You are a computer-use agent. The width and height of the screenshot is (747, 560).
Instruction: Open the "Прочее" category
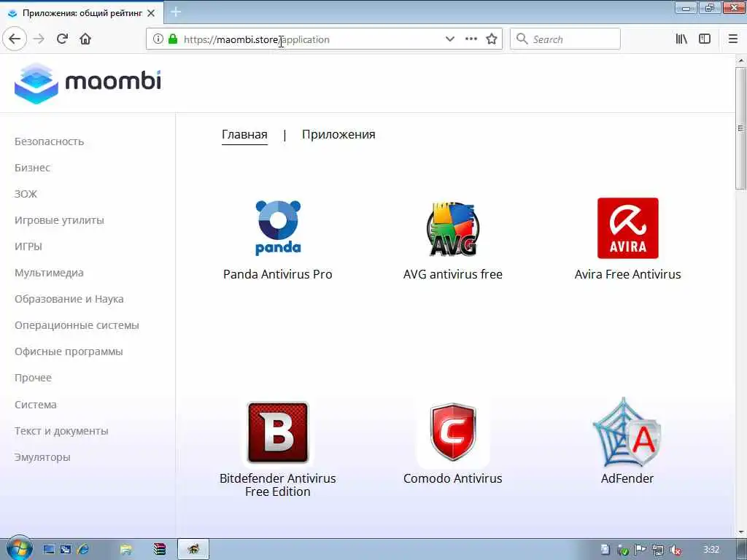[x=33, y=378]
